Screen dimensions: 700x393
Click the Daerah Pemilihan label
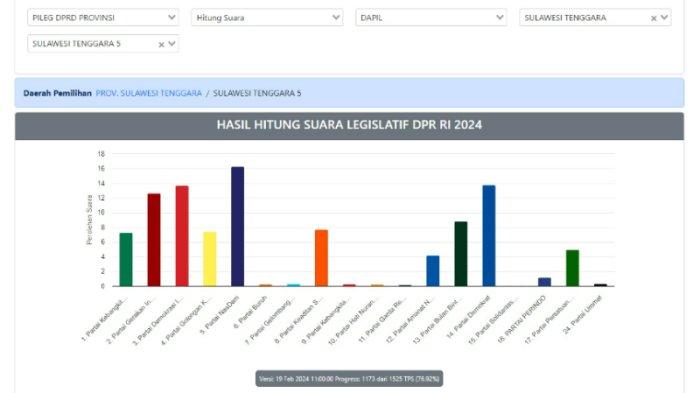(57, 93)
